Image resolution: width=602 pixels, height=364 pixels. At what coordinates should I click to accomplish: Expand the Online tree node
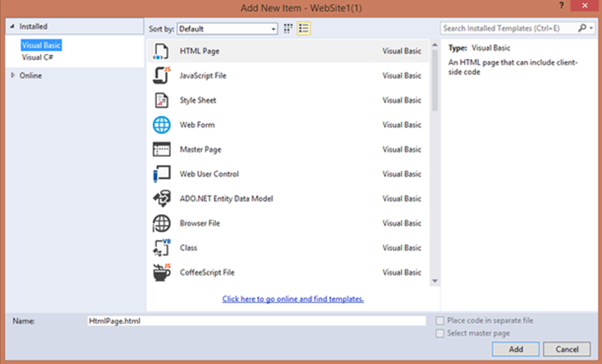13,76
